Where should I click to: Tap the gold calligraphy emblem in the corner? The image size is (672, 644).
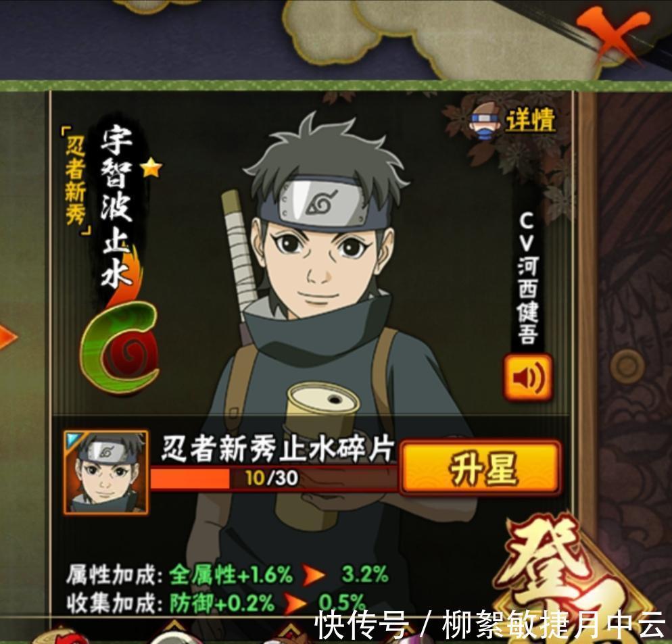579,578
